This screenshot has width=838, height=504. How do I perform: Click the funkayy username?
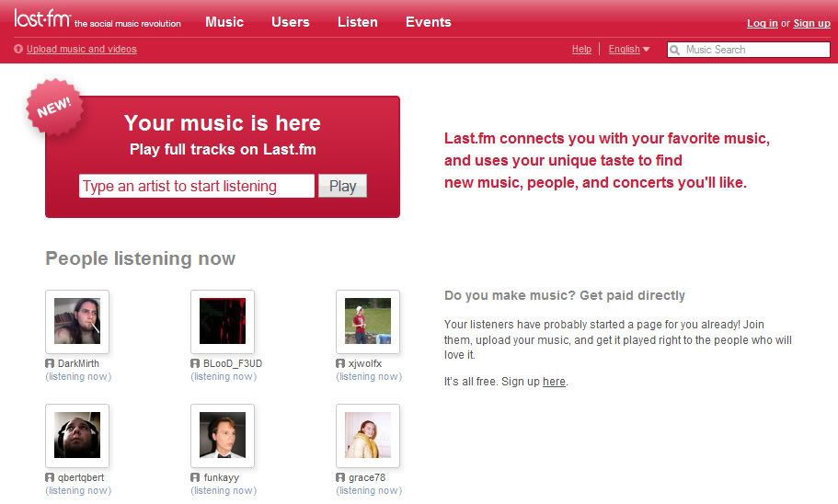222,477
